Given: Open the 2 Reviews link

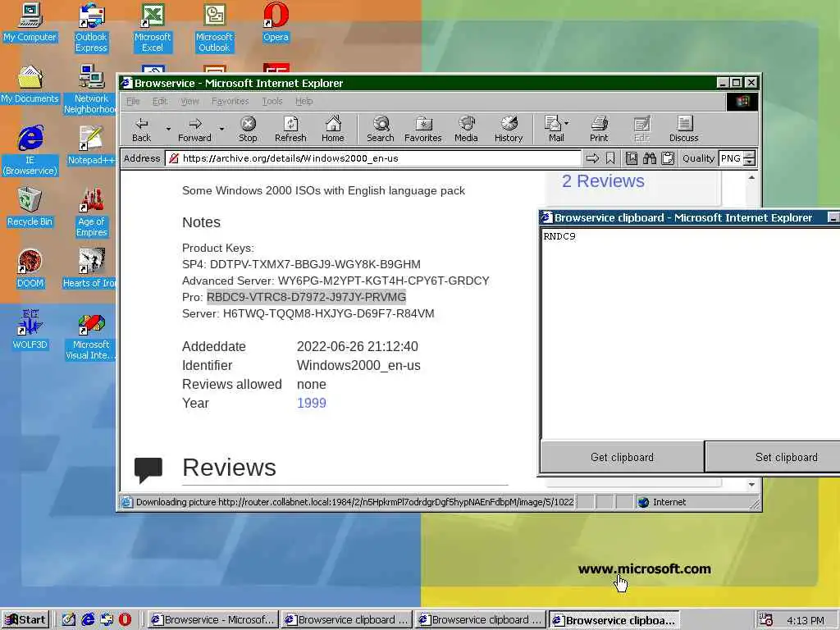Looking at the screenshot, I should pos(603,181).
